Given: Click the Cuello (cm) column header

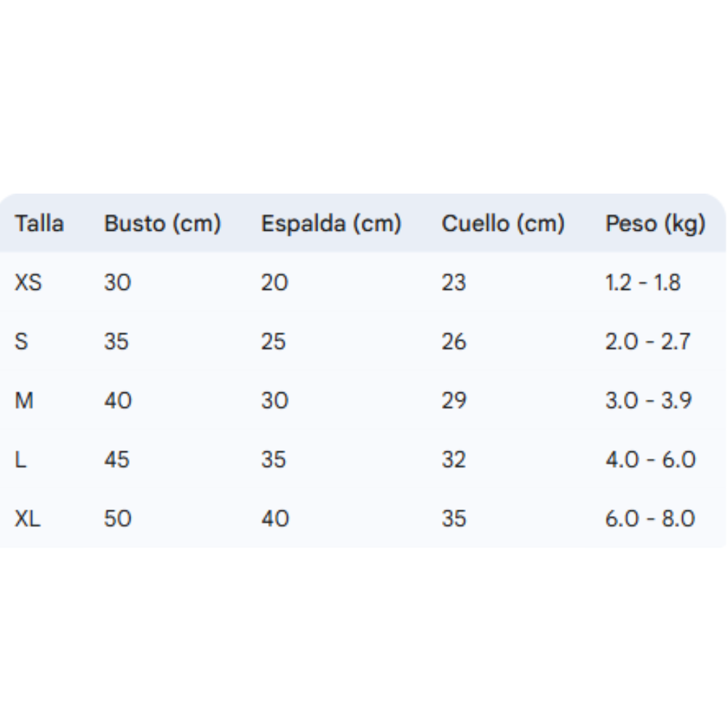Looking at the screenshot, I should click(x=503, y=223).
